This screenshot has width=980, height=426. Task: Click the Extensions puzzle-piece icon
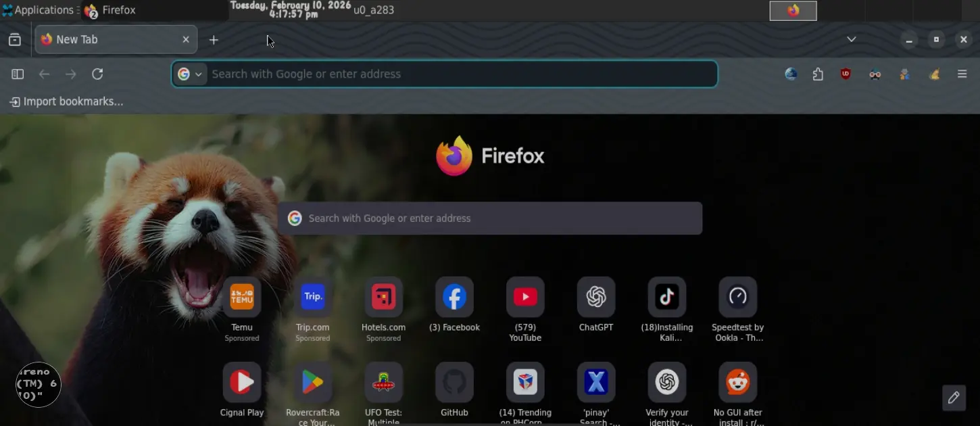coord(818,74)
